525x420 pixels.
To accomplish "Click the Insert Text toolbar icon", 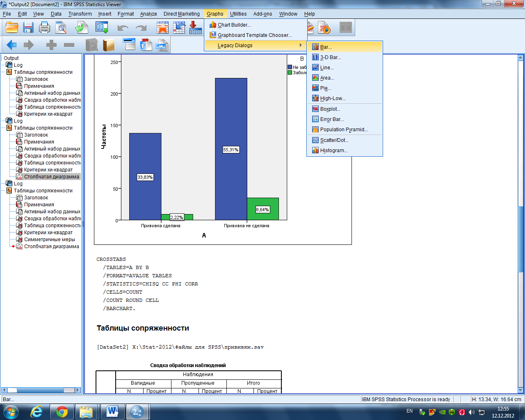I will pos(162,45).
